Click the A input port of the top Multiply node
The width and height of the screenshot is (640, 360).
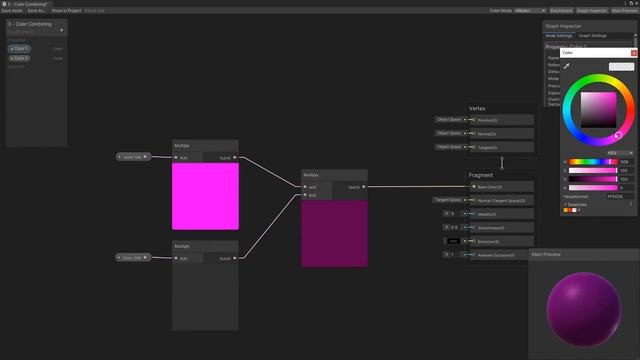tap(176, 158)
